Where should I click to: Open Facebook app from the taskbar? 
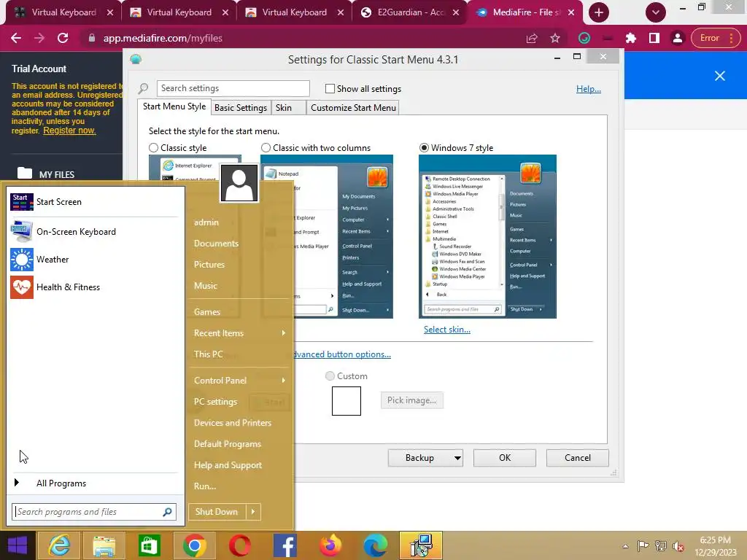click(285, 545)
